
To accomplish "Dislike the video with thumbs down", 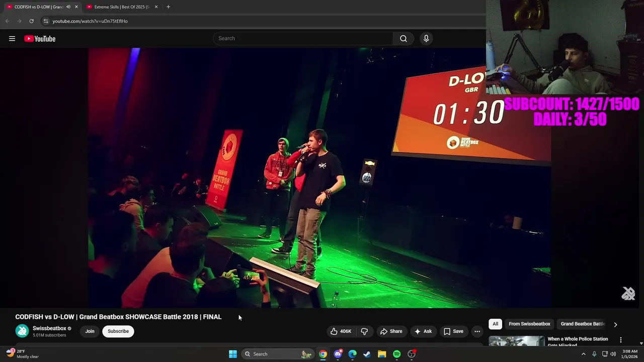I will tap(365, 331).
